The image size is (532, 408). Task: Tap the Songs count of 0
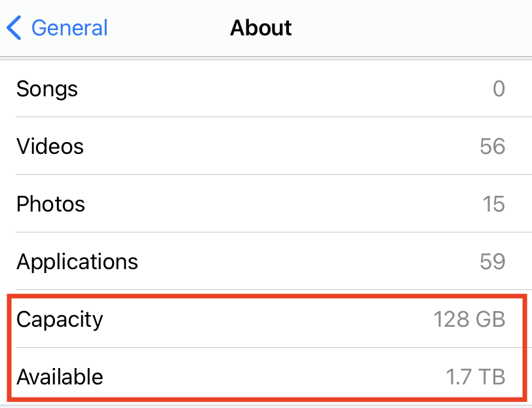pos(499,89)
